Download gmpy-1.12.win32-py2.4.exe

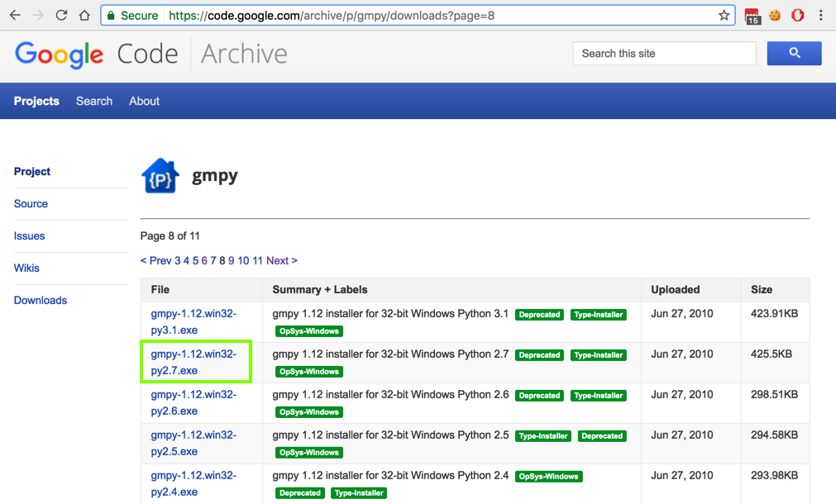point(193,483)
